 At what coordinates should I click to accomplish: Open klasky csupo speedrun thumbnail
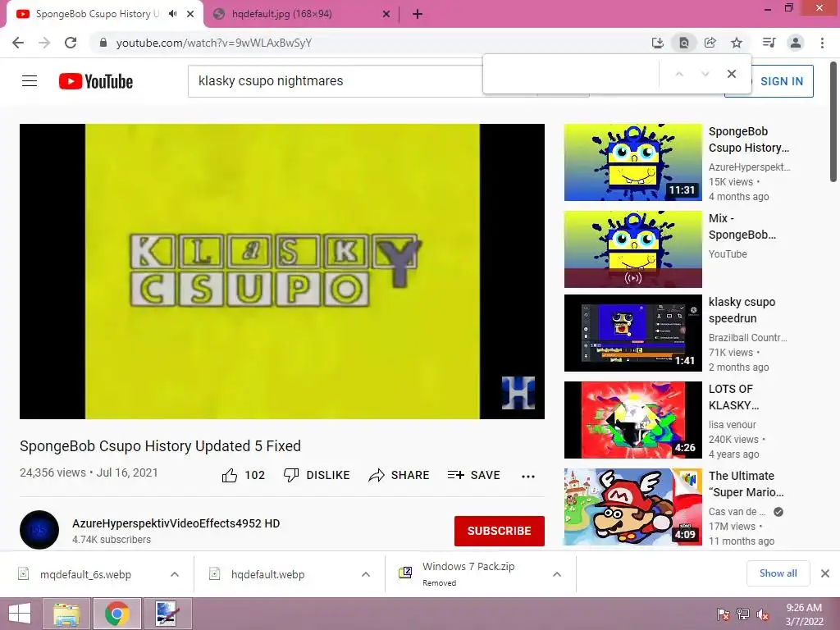pos(632,333)
